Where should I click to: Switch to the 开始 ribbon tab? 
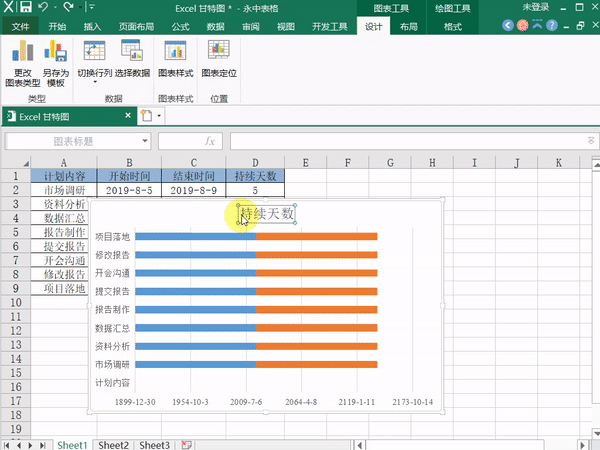tap(57, 26)
